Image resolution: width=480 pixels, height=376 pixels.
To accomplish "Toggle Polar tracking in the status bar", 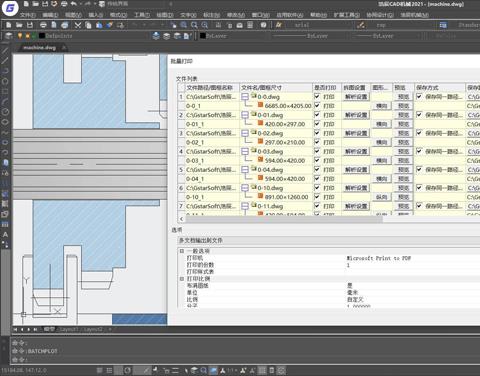I will (128, 370).
